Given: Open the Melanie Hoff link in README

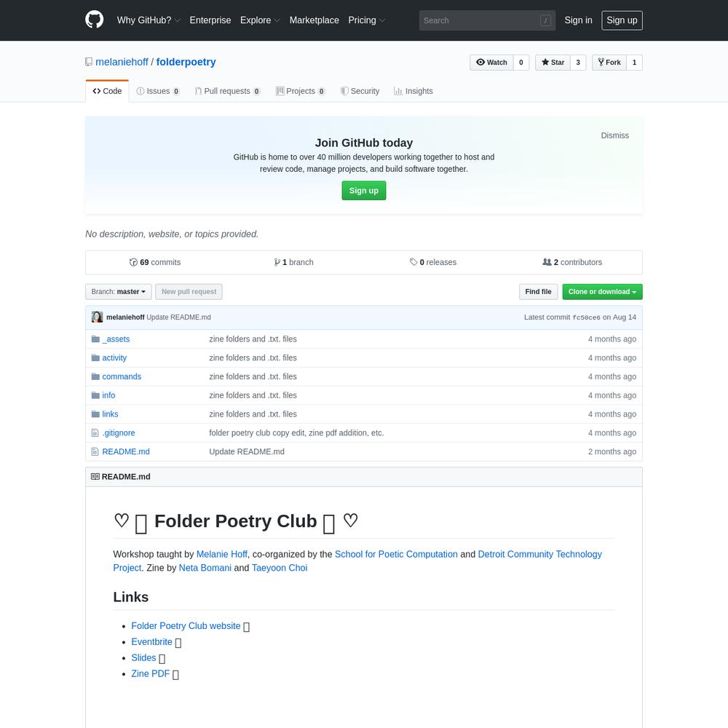Looking at the screenshot, I should click(x=221, y=554).
